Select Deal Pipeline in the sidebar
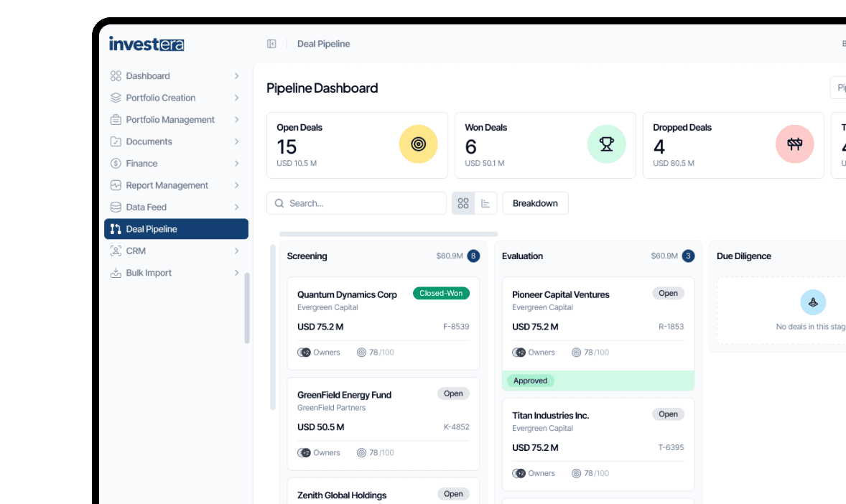 tap(176, 229)
